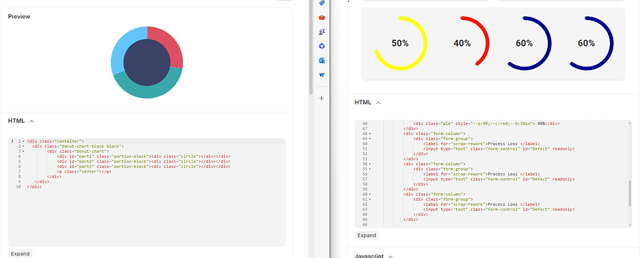The image size is (644, 258).
Task: Click the dark center of donut chart
Action: click(147, 63)
